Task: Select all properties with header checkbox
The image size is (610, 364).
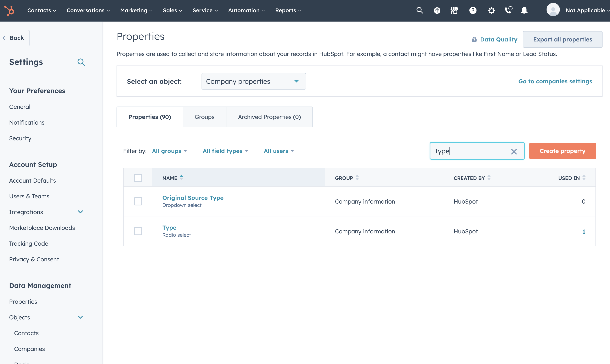Action: 138,178
